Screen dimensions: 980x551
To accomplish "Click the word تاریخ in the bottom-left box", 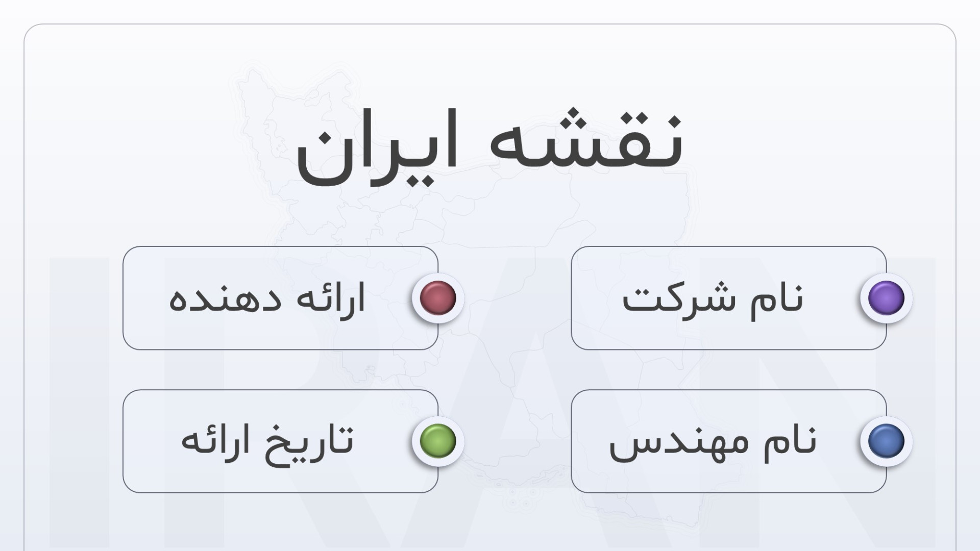I will pos(308,444).
